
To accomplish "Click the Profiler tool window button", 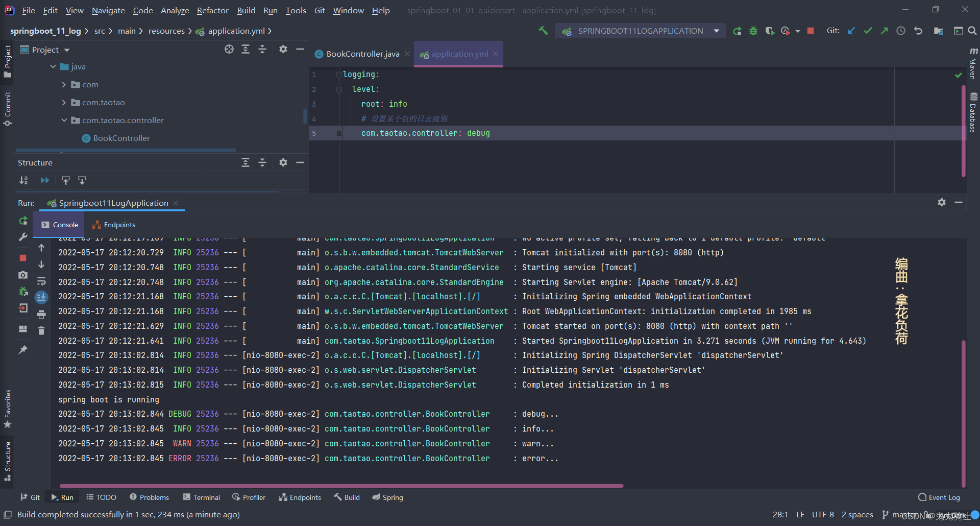I will coord(249,497).
